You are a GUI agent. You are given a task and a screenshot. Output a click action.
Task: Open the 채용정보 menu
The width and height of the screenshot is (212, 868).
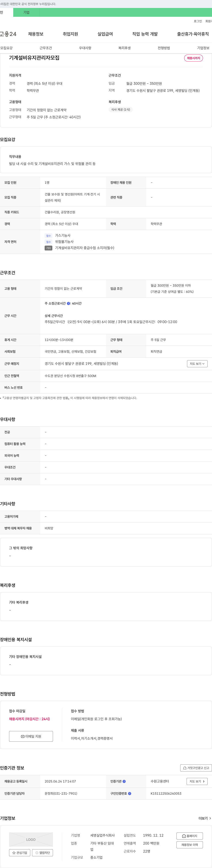coord(36,34)
